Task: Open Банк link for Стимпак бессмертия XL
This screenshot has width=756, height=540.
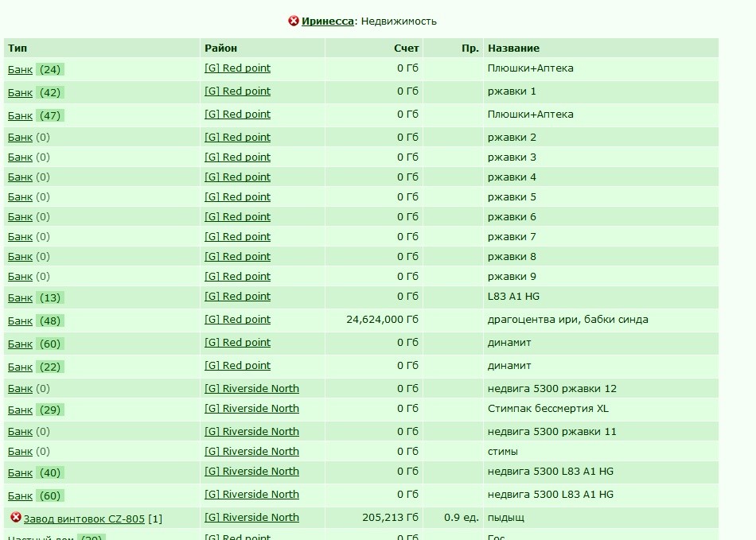Action: coord(20,410)
